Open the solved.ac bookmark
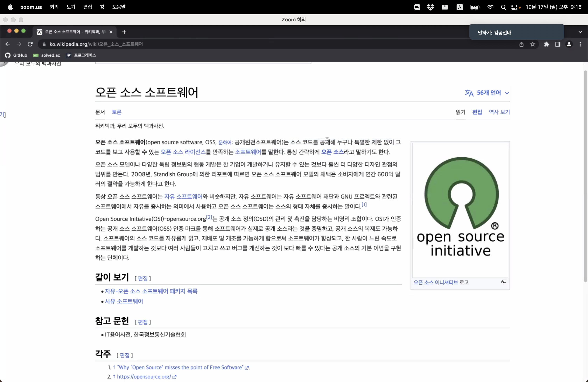 [46, 55]
